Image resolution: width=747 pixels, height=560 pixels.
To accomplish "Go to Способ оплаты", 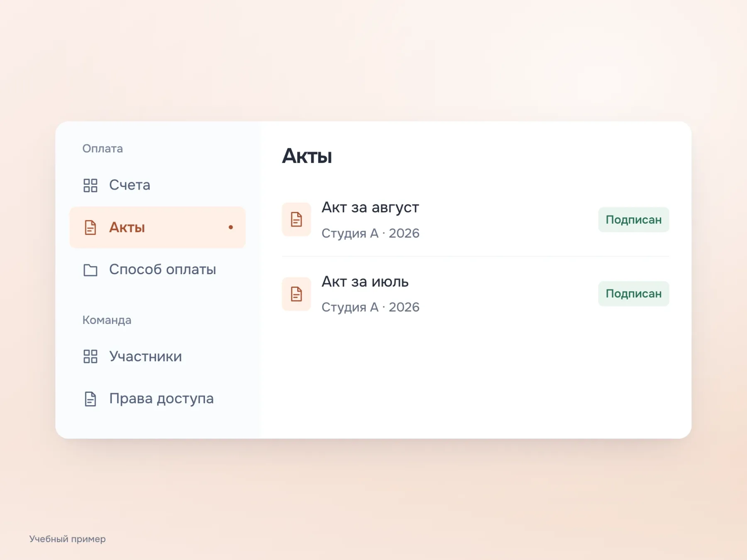I will coord(158,270).
